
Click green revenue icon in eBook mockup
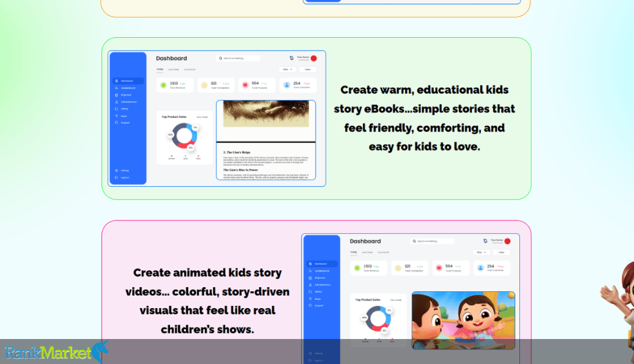163,85
